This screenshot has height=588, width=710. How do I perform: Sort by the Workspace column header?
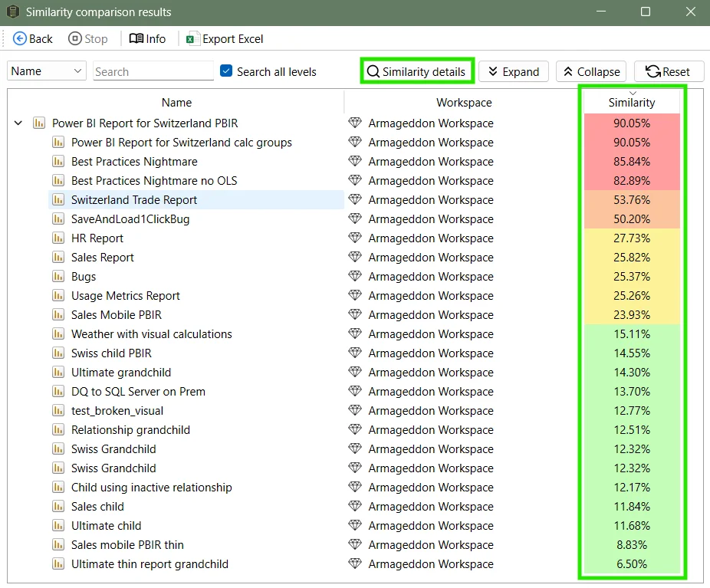click(464, 102)
